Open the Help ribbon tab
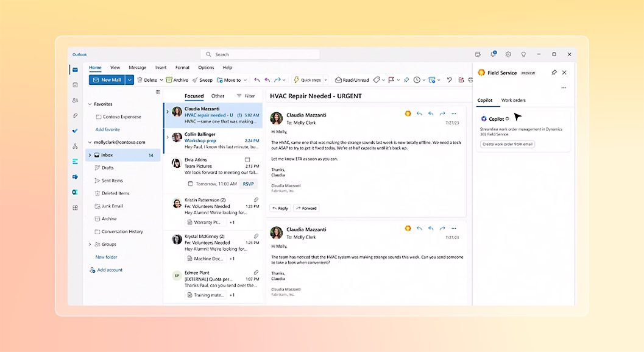 227,68
